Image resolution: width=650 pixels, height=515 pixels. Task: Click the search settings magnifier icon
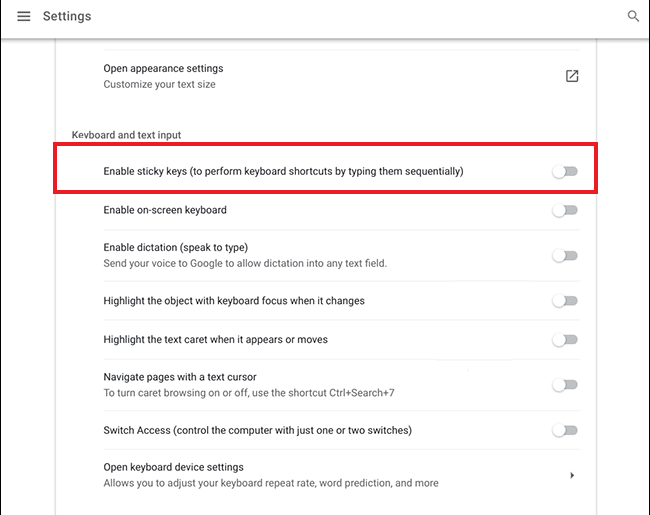pos(633,16)
